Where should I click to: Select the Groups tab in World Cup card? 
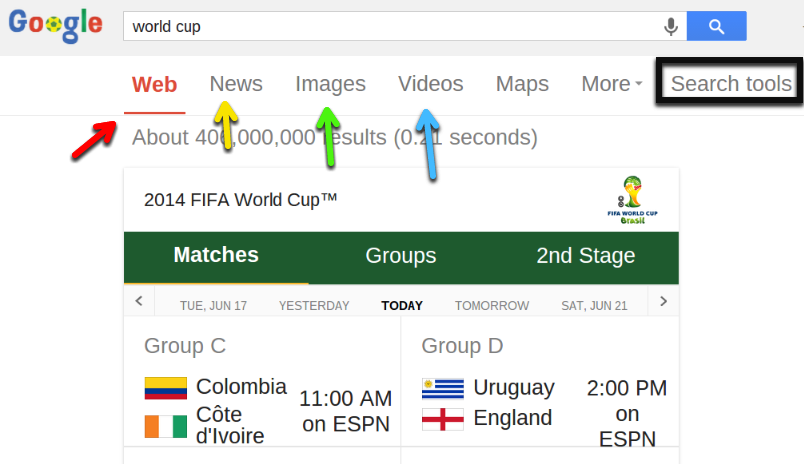point(401,256)
